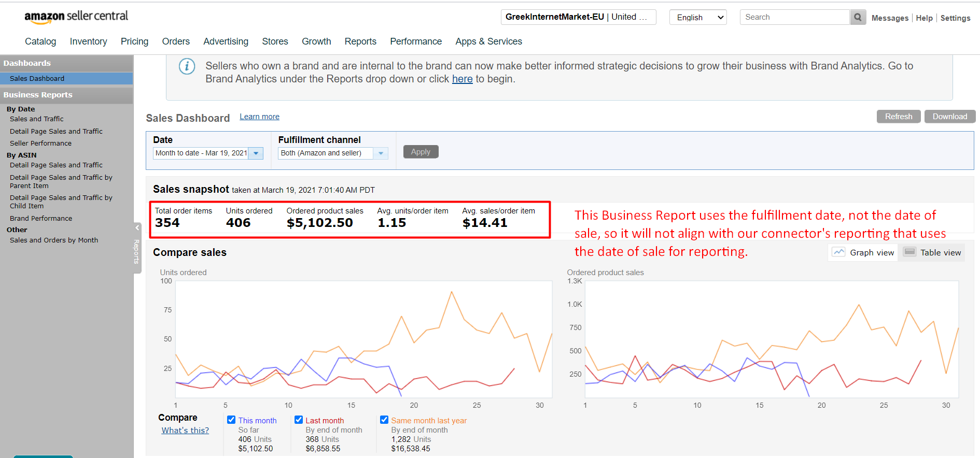
Task: Click the Ordered product sales chart
Action: coord(772,339)
